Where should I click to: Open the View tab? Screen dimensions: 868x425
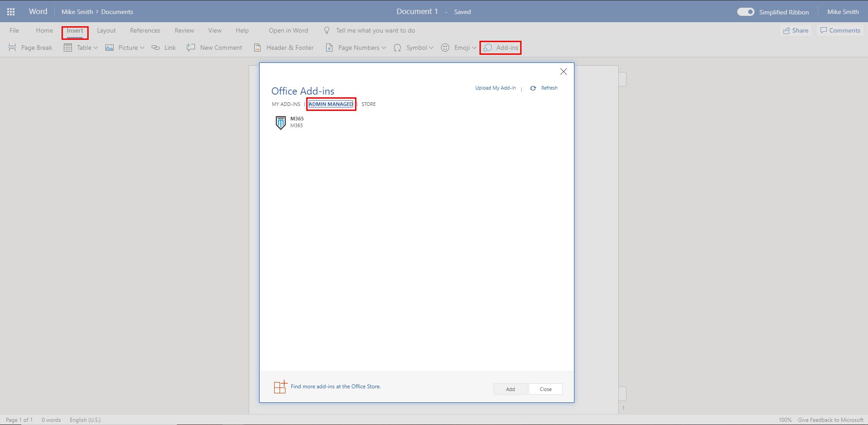[215, 30]
